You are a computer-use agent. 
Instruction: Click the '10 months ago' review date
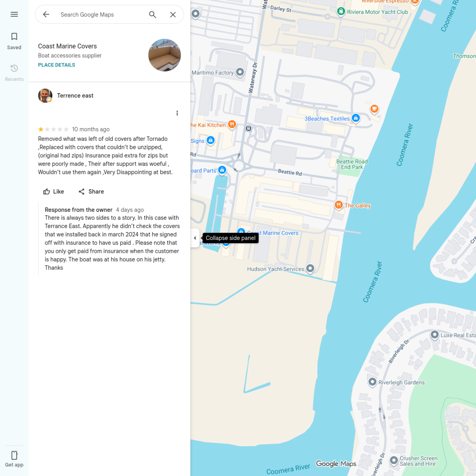[91, 129]
